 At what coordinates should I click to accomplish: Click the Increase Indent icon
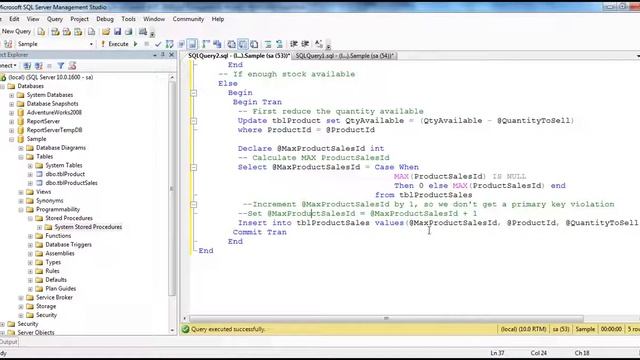coord(305,44)
